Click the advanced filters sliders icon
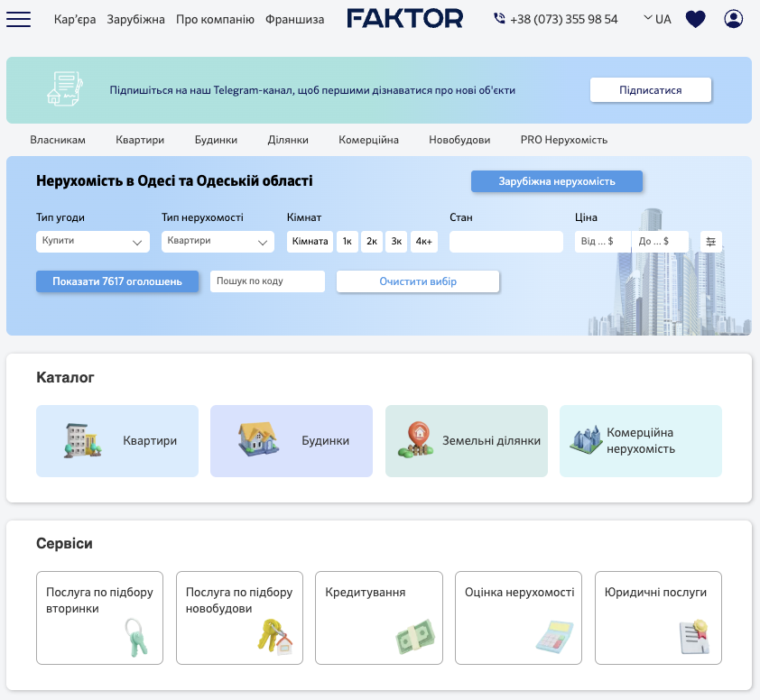 (x=710, y=242)
